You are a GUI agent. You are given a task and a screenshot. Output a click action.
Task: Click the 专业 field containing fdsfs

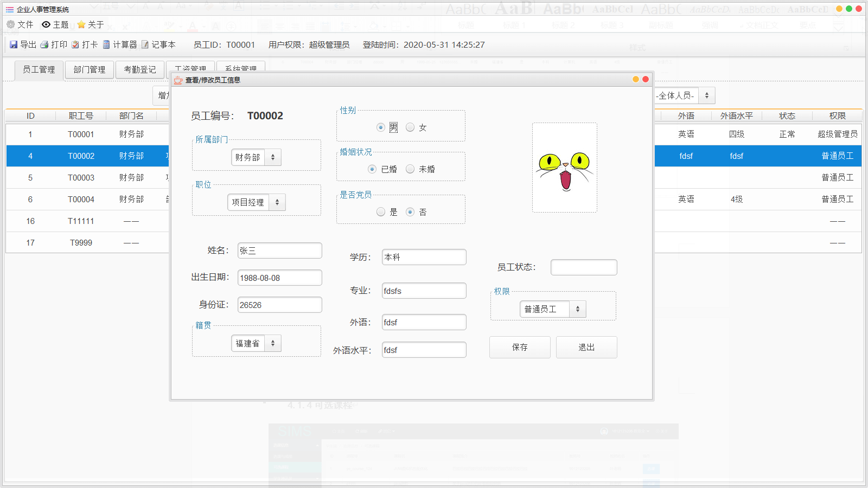pos(424,291)
